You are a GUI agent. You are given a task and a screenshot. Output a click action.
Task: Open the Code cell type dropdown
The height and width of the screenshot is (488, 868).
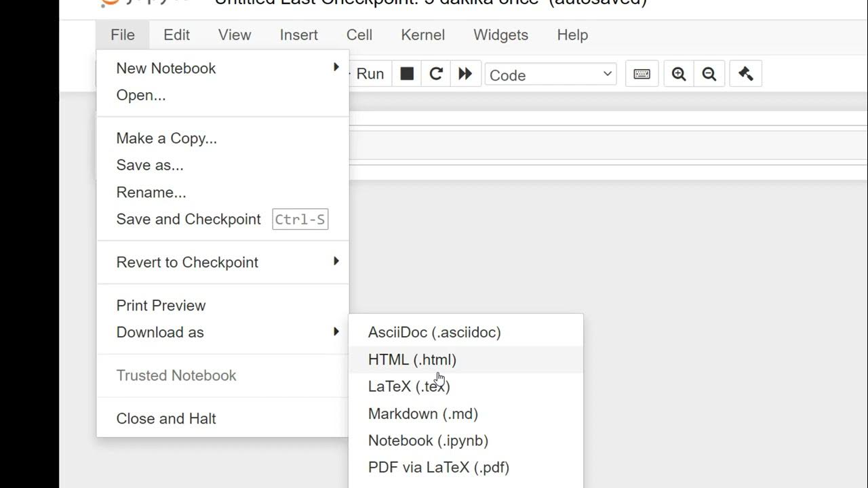(x=550, y=75)
